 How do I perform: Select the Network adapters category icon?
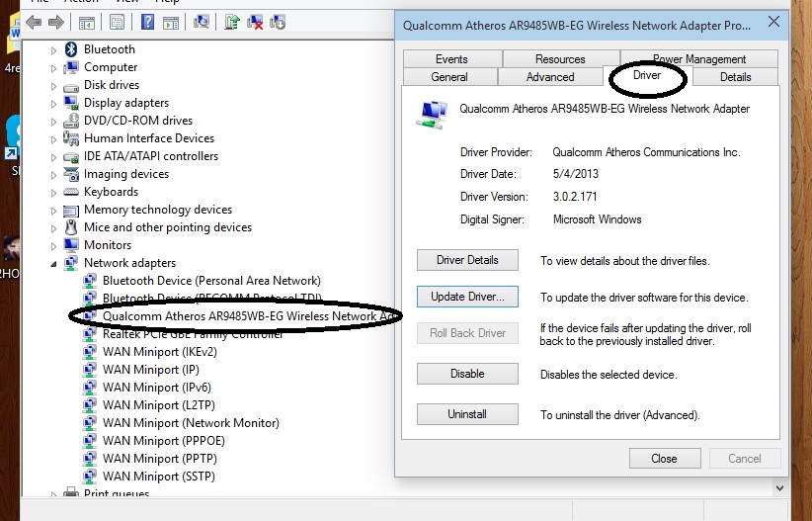[70, 263]
